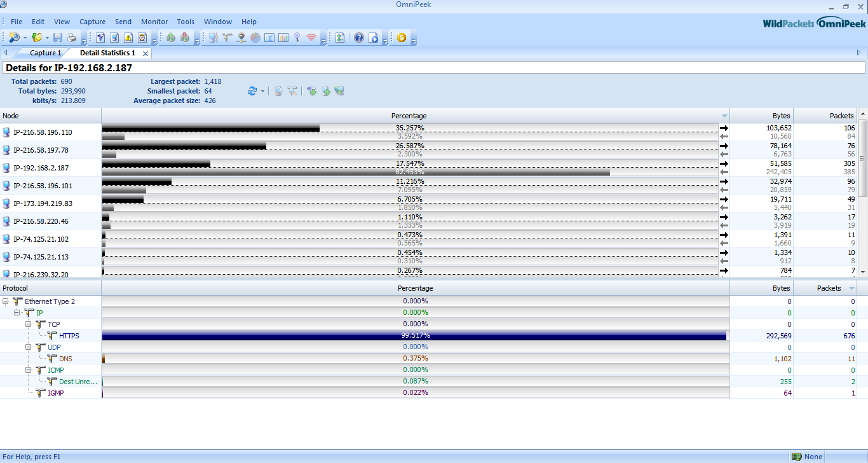Switch to the Capture 1 tab
The height and width of the screenshot is (463, 868).
(45, 53)
